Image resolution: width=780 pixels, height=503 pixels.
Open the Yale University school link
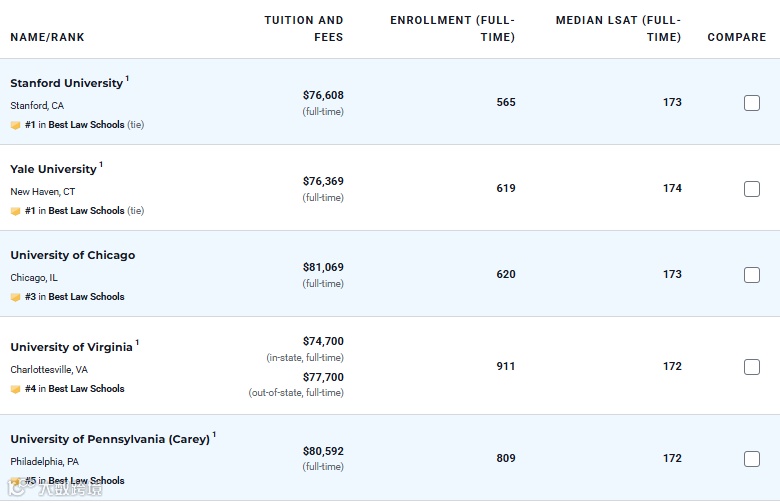53,169
